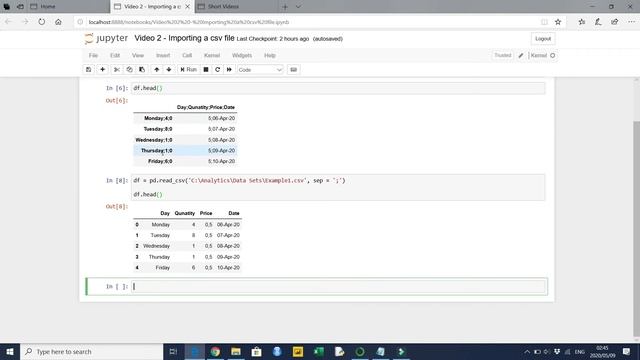The image size is (640, 360).
Task: Click the Jupyter logo
Action: (106, 38)
